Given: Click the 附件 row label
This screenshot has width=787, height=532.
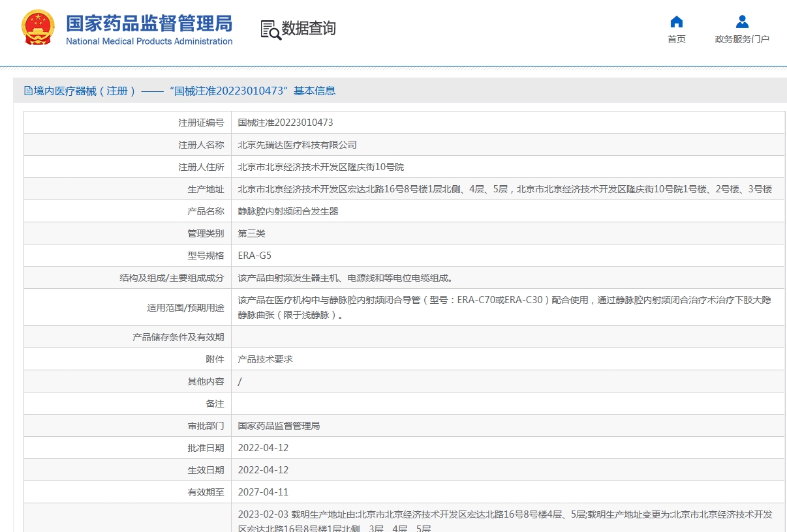Looking at the screenshot, I should click(x=215, y=359).
